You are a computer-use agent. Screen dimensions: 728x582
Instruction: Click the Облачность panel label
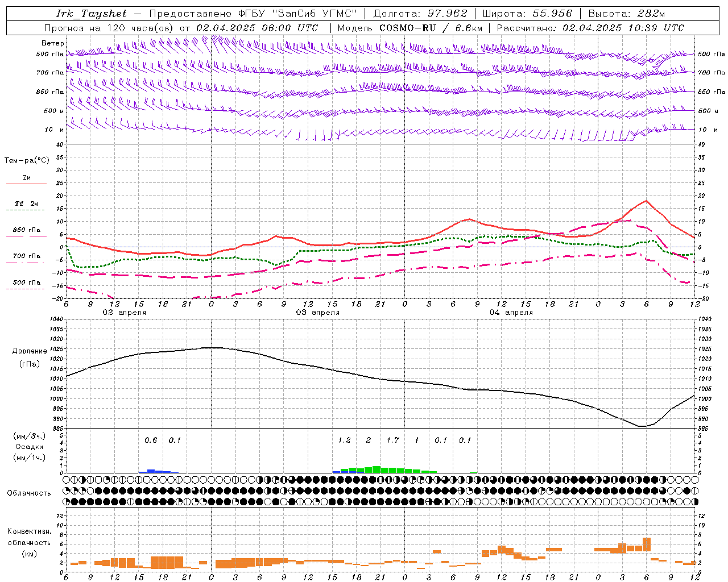28,493
